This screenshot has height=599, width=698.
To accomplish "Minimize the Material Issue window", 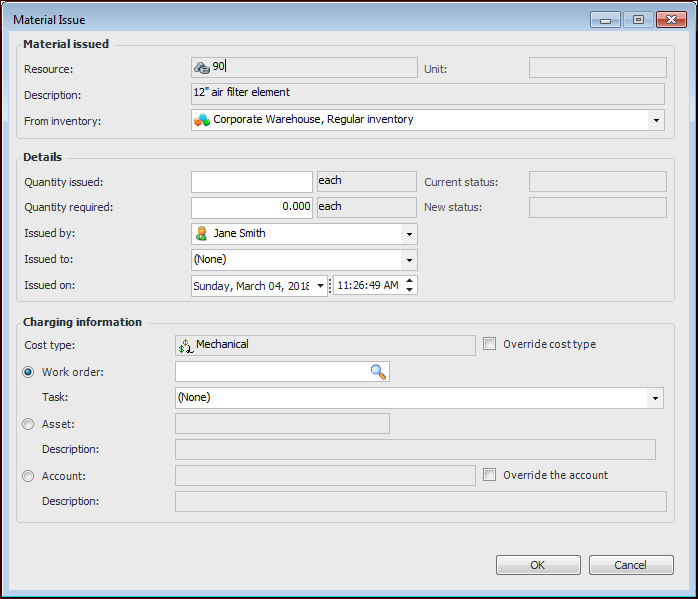I will point(605,20).
